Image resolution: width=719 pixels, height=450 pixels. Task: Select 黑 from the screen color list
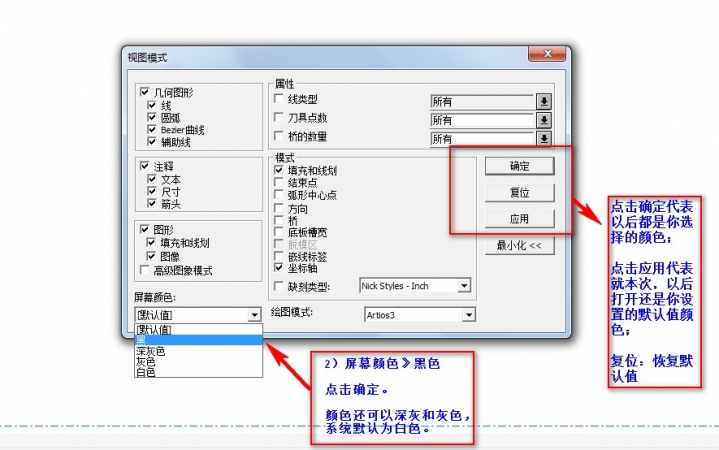pyautogui.click(x=198, y=340)
